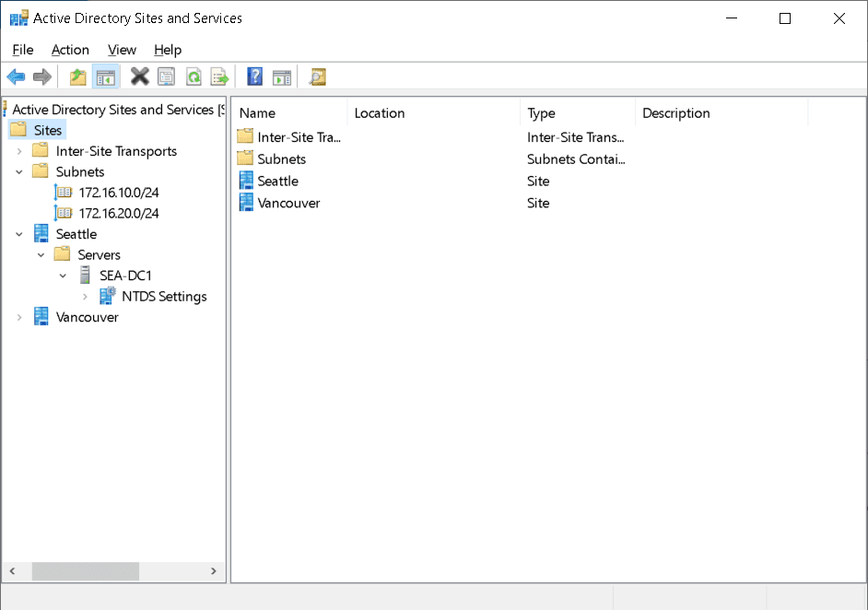Select the 172.16.10.0/24 subnet label
Screen dimensions: 868x610
click(119, 193)
